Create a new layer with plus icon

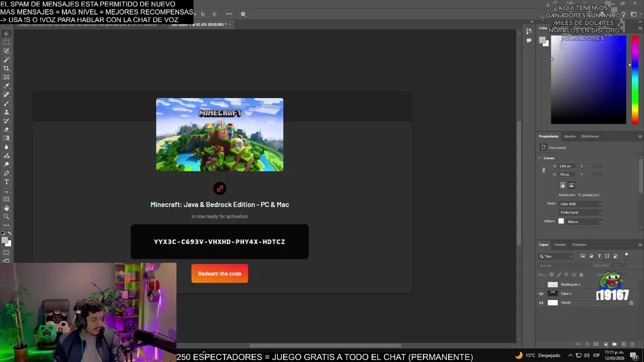click(623, 344)
